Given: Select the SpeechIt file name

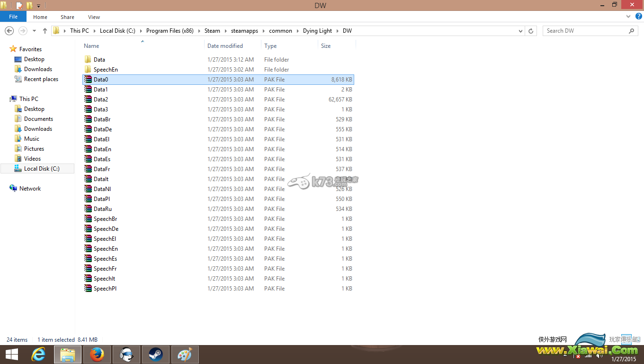Looking at the screenshot, I should (104, 279).
